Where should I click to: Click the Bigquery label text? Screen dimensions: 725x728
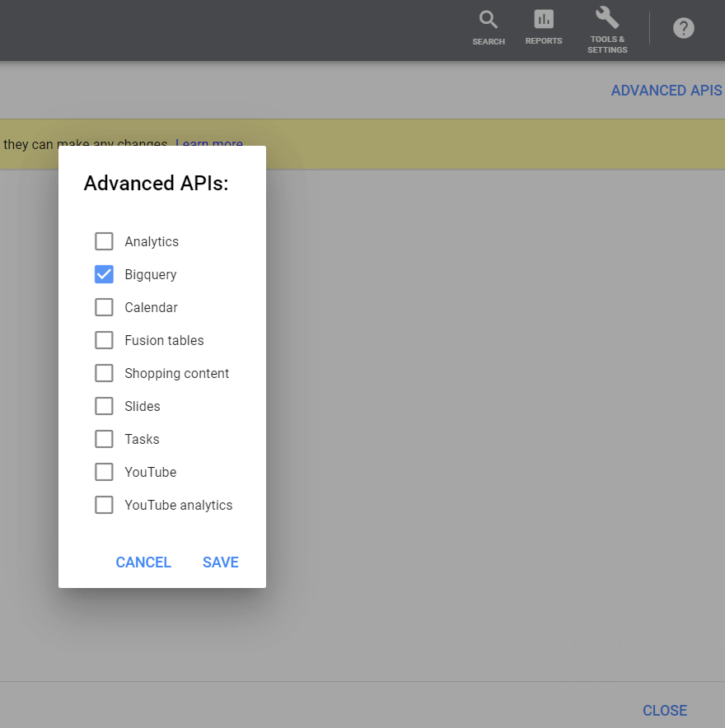[151, 275]
